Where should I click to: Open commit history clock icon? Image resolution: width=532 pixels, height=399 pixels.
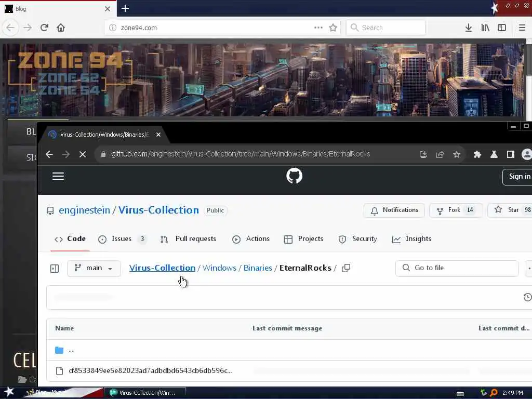[527, 297]
